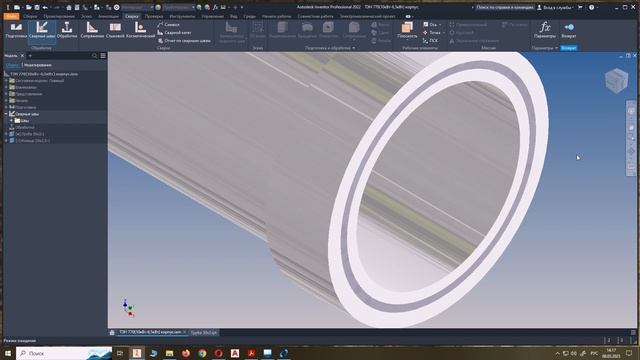Viewport: 640px width, 360px height.
Task: Open File Explorer from the taskbar
Action: pyautogui.click(x=169, y=353)
